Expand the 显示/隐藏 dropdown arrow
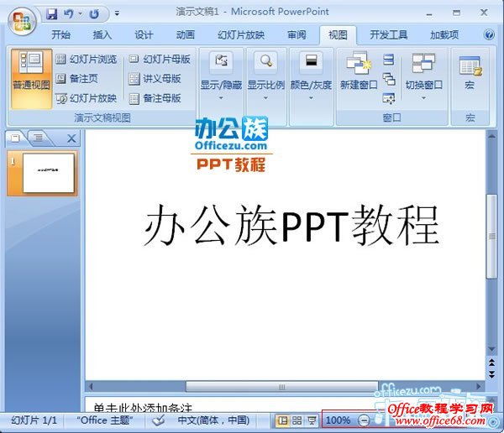Viewport: 504px width, 433px height. [221, 97]
